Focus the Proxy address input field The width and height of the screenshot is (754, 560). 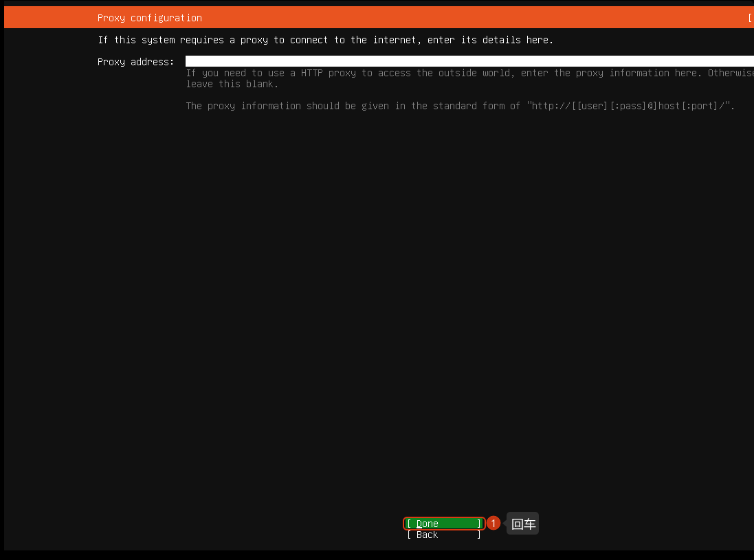(x=469, y=62)
